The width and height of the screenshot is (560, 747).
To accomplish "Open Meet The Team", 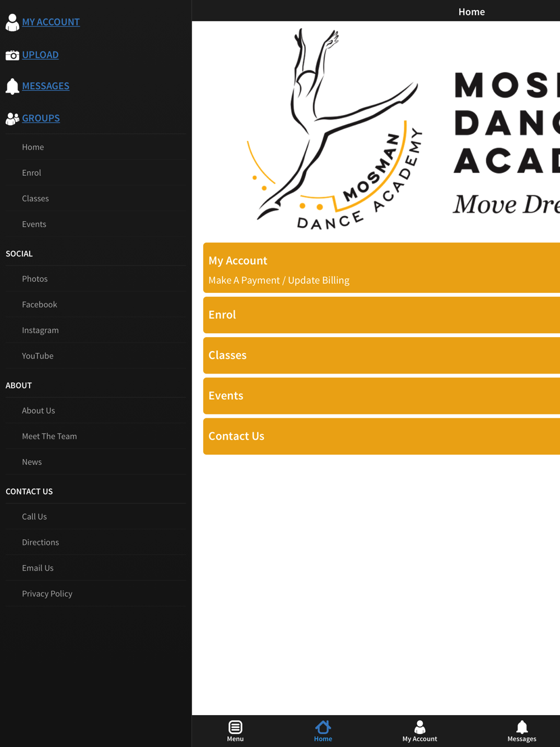I will coord(96,436).
